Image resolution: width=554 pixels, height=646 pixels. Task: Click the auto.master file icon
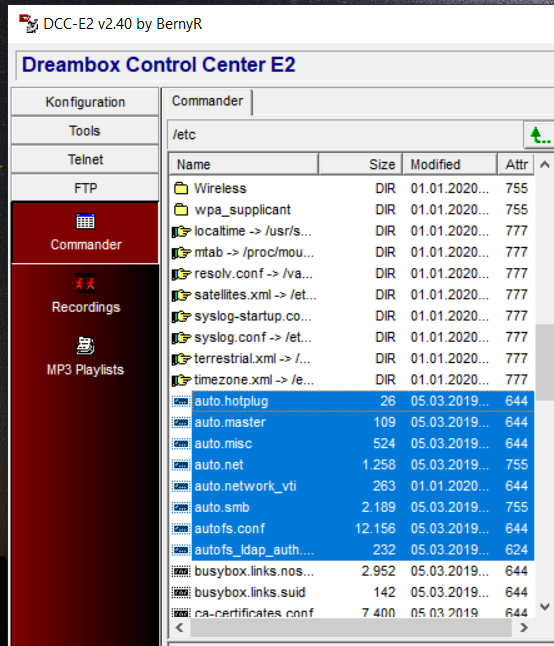181,422
